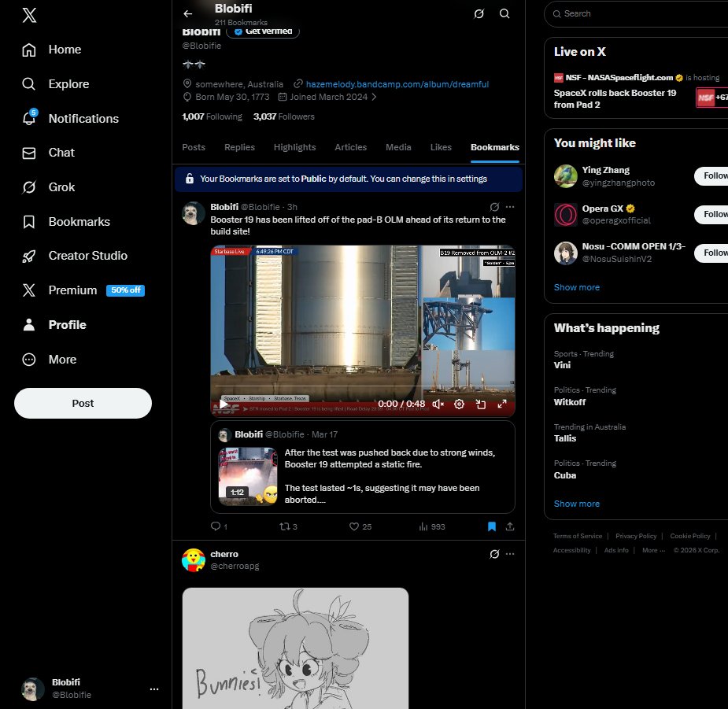Click the Bookmarks are Public notice banner

[349, 179]
